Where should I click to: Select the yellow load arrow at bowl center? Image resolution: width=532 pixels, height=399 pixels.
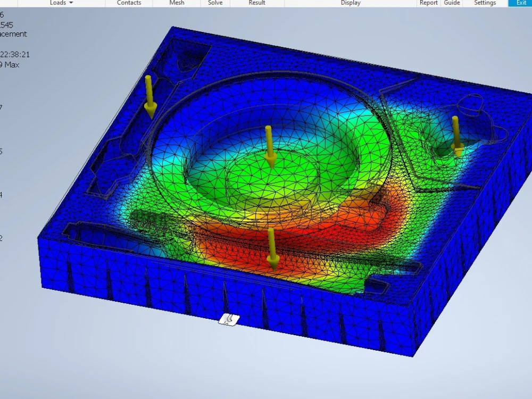(x=270, y=146)
